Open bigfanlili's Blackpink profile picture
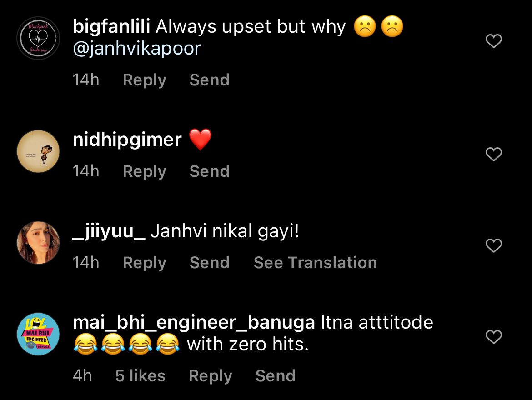The height and width of the screenshot is (400, 532). coord(38,38)
